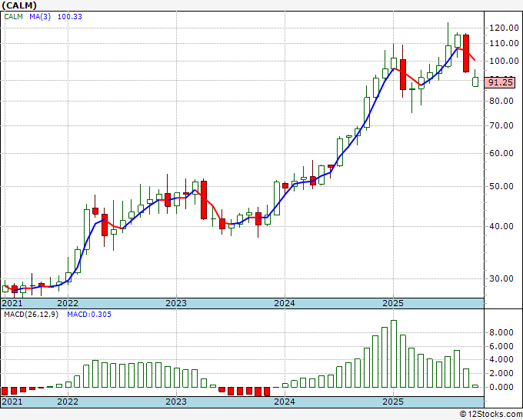Select 2025 on the price timeline
This screenshot has width=523, height=420.
393,303
